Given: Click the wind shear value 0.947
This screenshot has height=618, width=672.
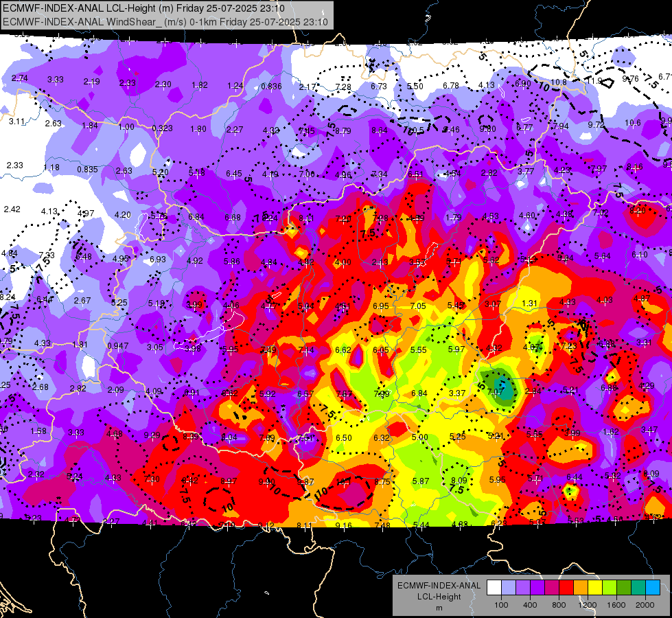Looking at the screenshot, I should coord(118,346).
